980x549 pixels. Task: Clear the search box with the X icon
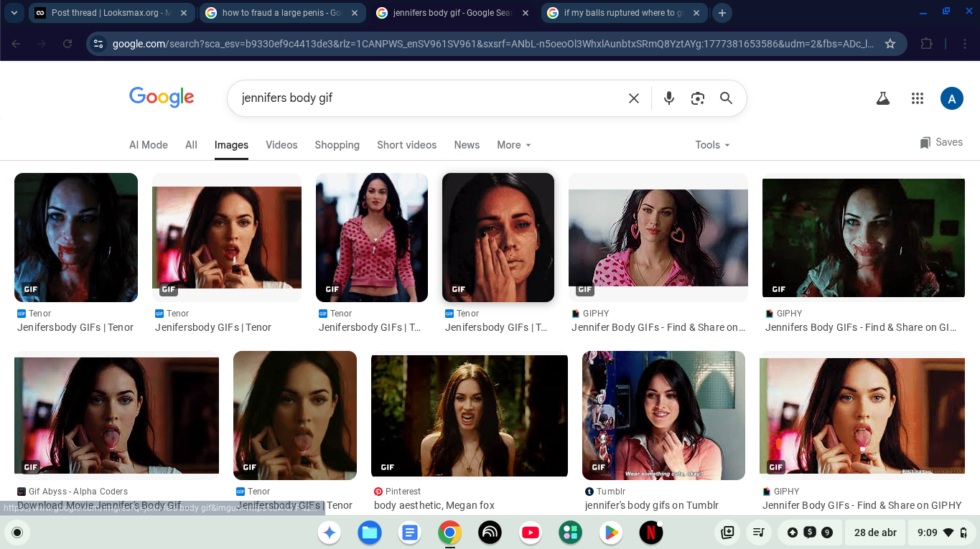point(633,98)
